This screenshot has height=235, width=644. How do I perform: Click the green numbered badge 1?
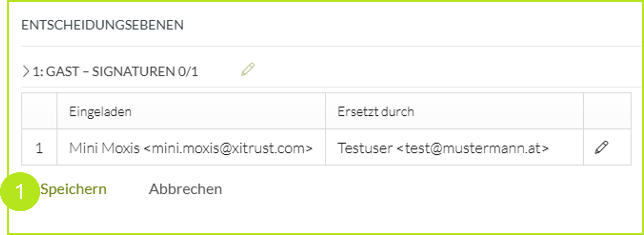tap(20, 192)
